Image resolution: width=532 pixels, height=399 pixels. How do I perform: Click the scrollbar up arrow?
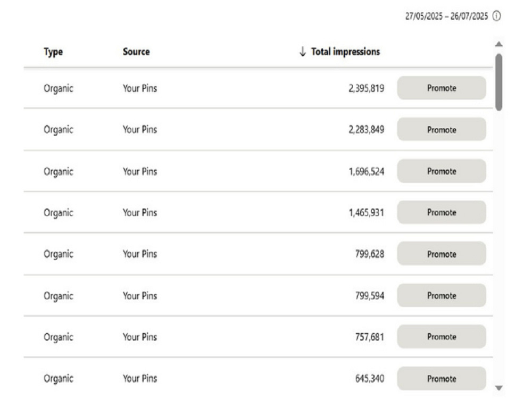tap(499, 44)
